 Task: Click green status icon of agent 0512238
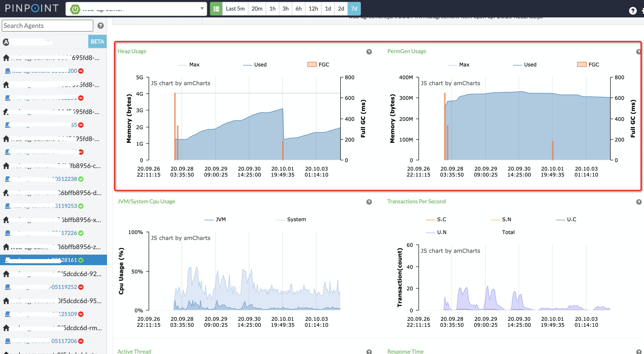tap(81, 179)
